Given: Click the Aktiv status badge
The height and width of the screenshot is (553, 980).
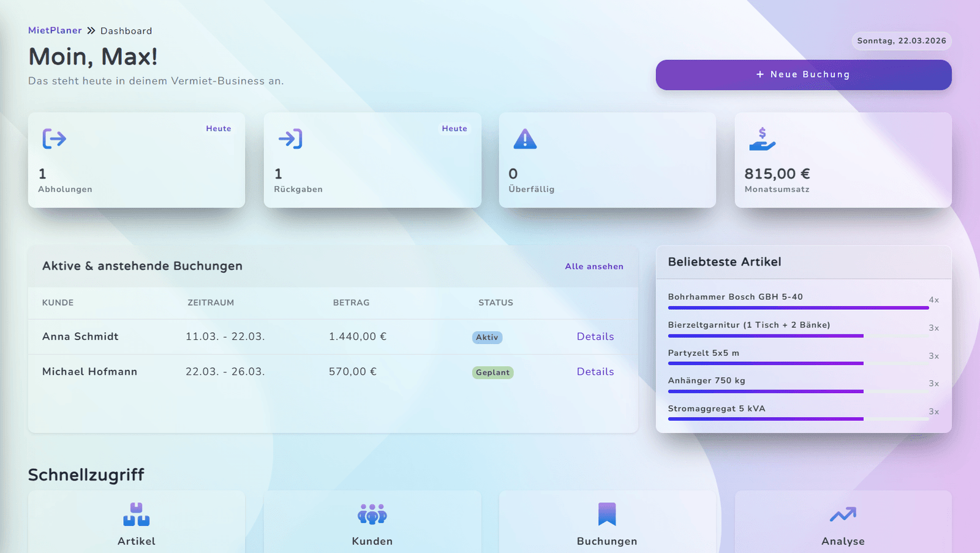Looking at the screenshot, I should (x=487, y=337).
